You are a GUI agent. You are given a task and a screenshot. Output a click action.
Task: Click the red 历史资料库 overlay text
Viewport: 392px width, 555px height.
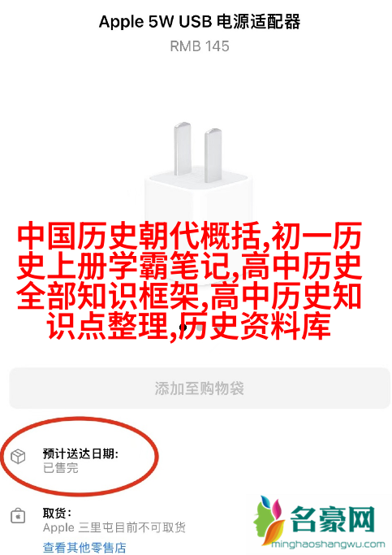click(x=255, y=326)
